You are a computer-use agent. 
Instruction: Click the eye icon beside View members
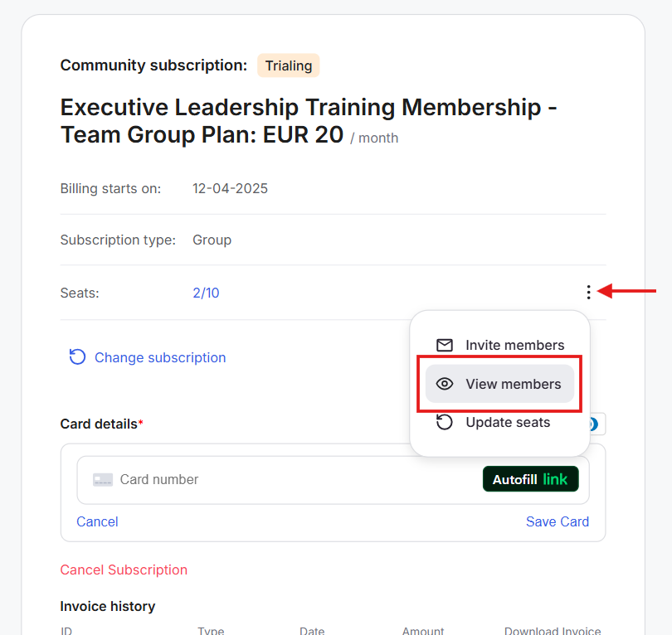click(x=445, y=384)
